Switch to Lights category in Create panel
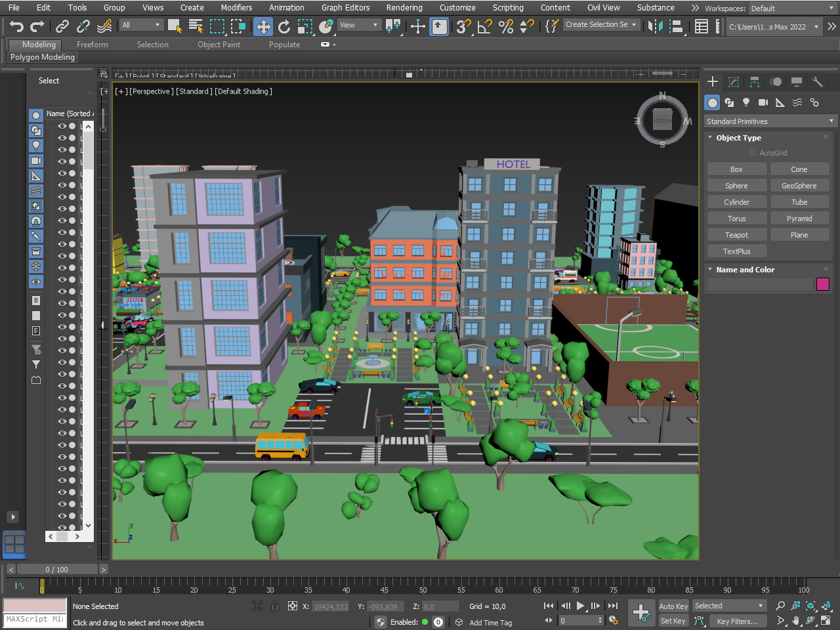840x630 pixels. [746, 102]
